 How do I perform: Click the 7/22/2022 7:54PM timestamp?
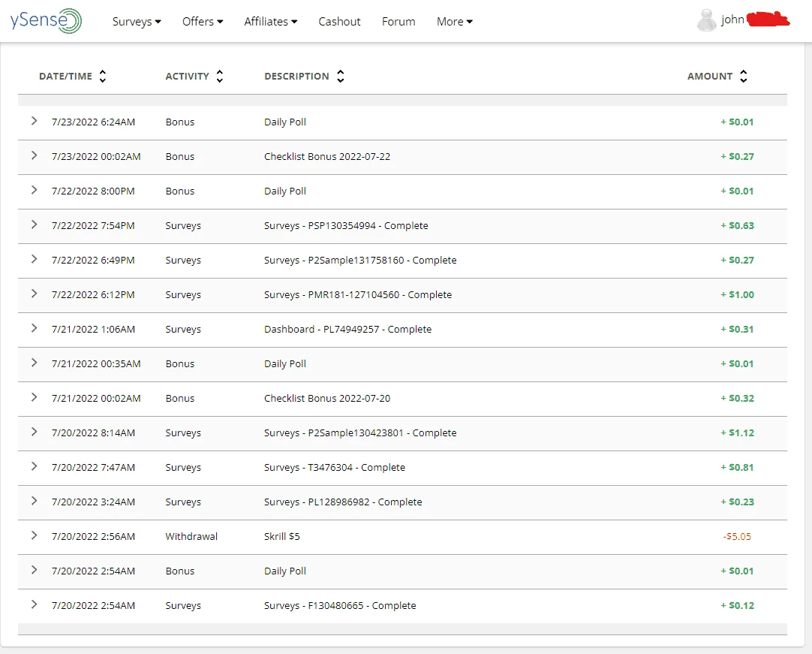pos(93,225)
